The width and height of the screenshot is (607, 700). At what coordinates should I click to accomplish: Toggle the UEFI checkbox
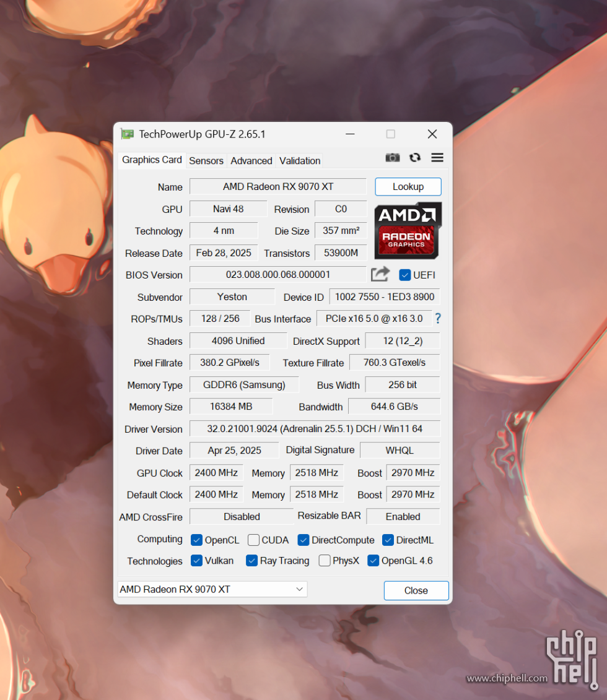pyautogui.click(x=404, y=275)
